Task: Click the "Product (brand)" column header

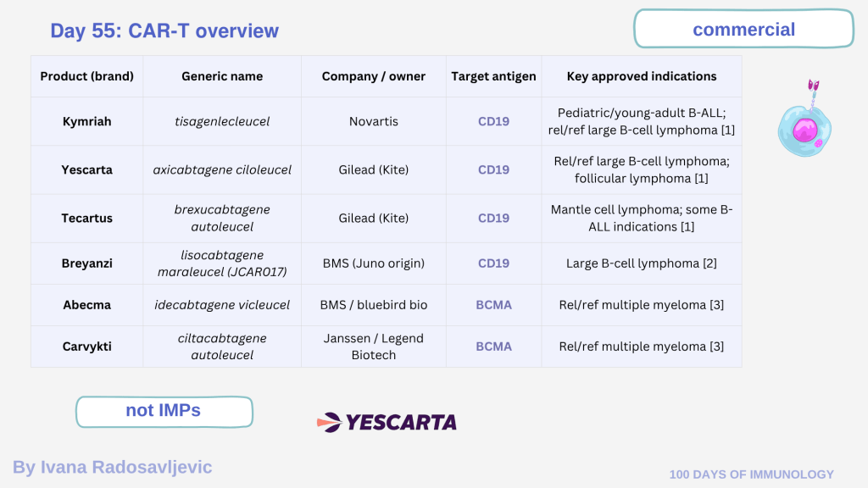Action: click(x=86, y=76)
